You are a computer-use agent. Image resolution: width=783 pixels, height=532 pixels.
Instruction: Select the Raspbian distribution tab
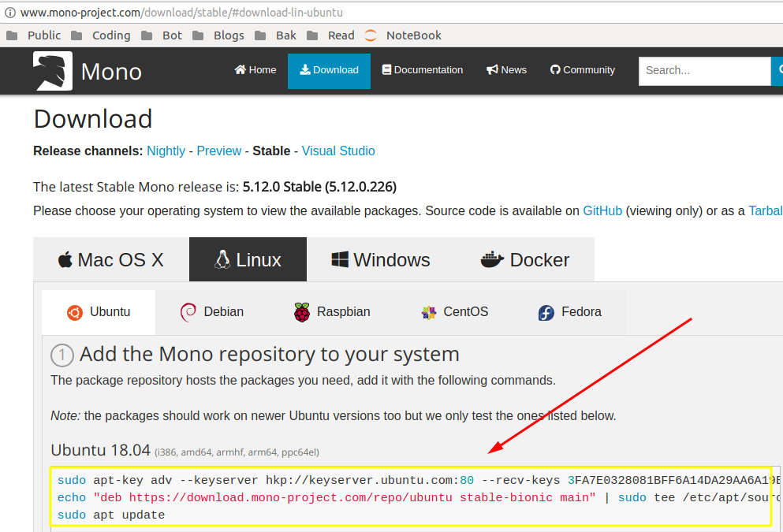332,312
